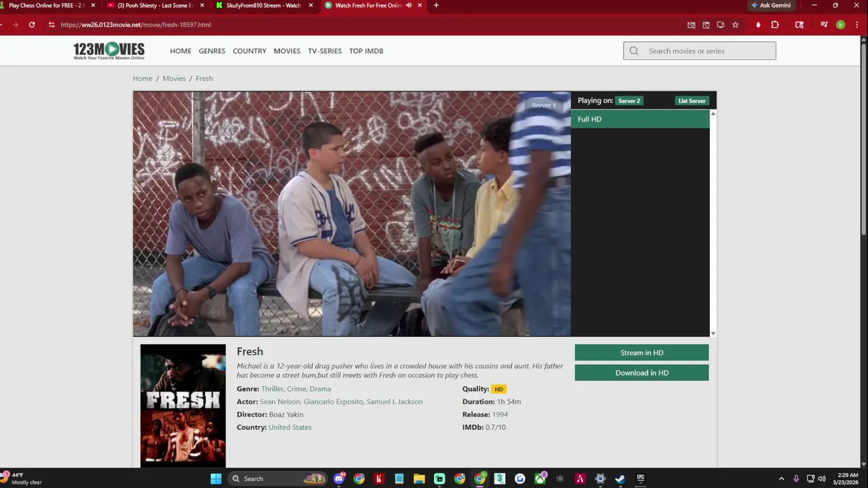Open the Chrome media controls icon
This screenshot has width=868, height=488.
[x=824, y=25]
